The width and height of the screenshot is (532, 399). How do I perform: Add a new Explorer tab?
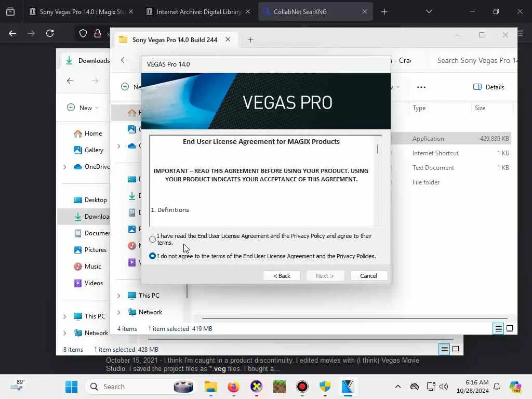click(x=250, y=40)
